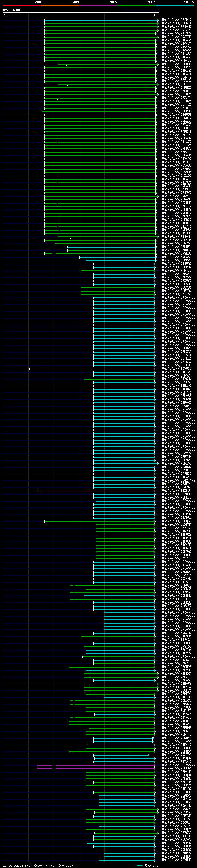
Task: Open hit UniRef100_Q40465
Action: pos(177,40)
